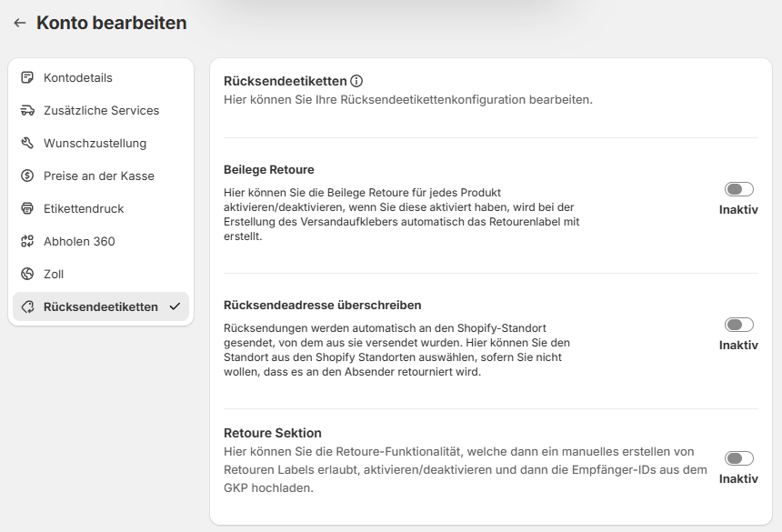Click Inaktiv status for Retoure Sektion
The height and width of the screenshot is (532, 782).
click(x=738, y=478)
